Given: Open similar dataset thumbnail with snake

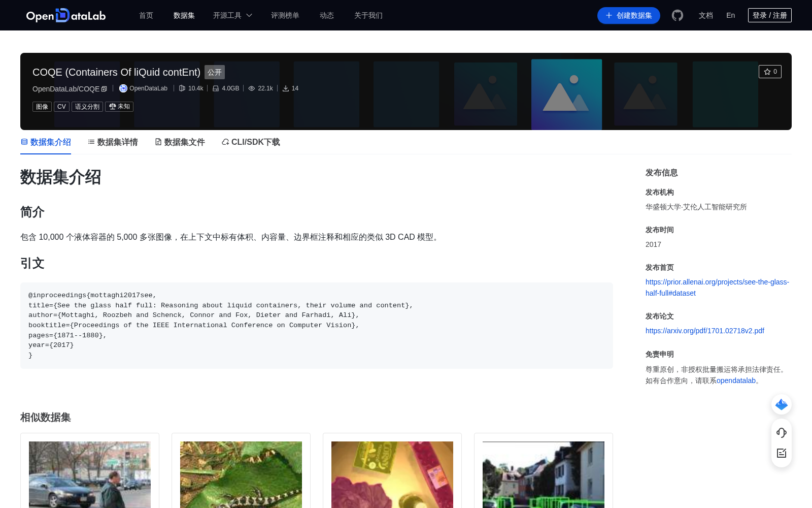Looking at the screenshot, I should click(x=241, y=474).
